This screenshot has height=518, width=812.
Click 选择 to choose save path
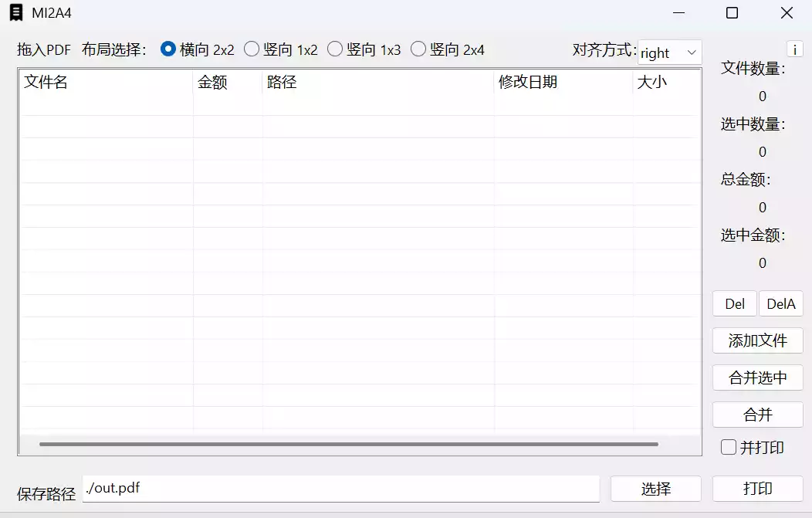coord(655,488)
